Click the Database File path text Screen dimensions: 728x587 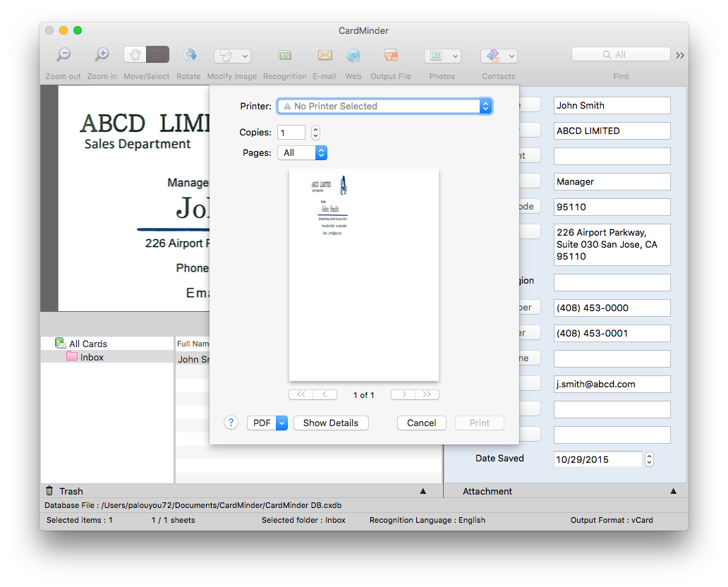click(193, 505)
